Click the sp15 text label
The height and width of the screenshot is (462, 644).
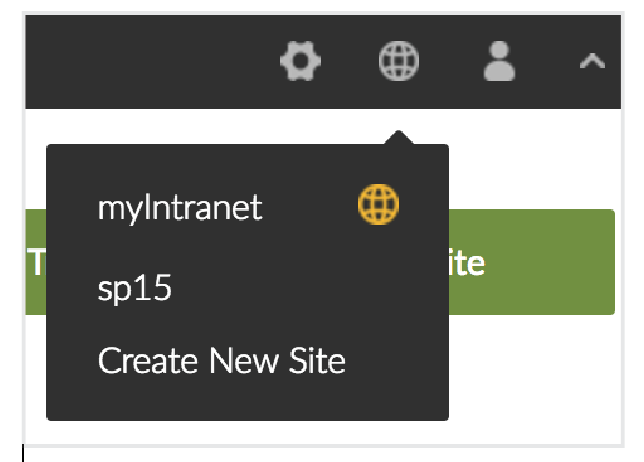click(x=135, y=288)
